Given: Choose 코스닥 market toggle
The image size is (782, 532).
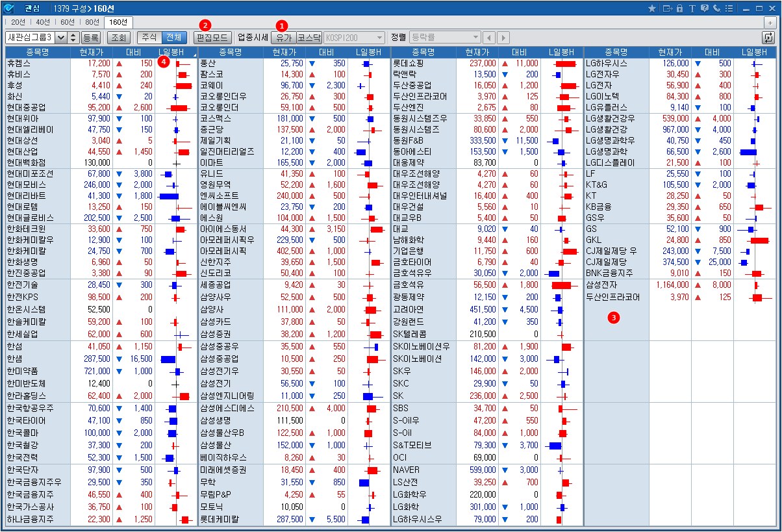Looking at the screenshot, I should pyautogui.click(x=309, y=38).
